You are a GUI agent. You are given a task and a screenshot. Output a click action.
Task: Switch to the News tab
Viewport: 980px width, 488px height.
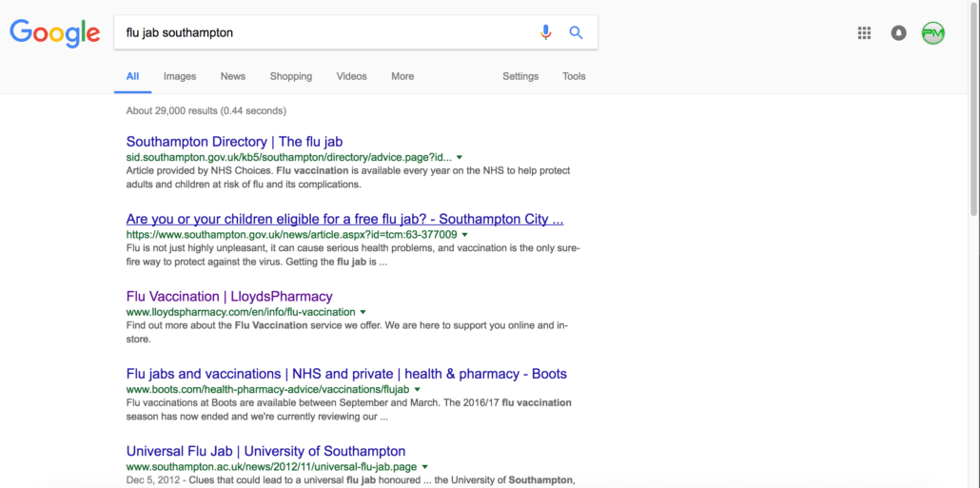(233, 76)
